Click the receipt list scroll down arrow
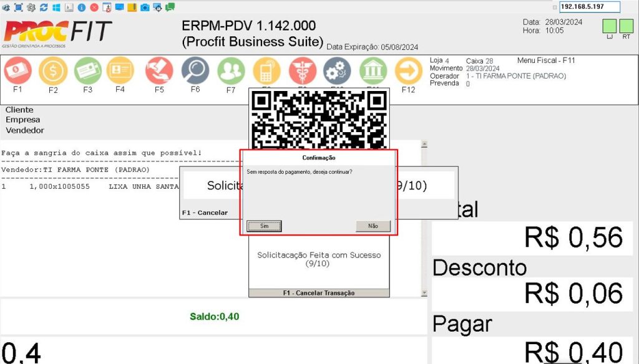639x364 pixels. click(x=424, y=293)
